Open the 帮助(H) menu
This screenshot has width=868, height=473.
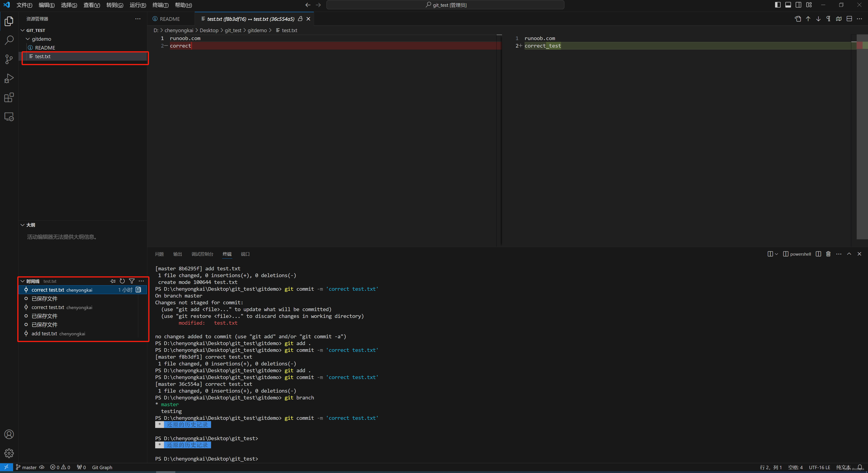pos(183,5)
